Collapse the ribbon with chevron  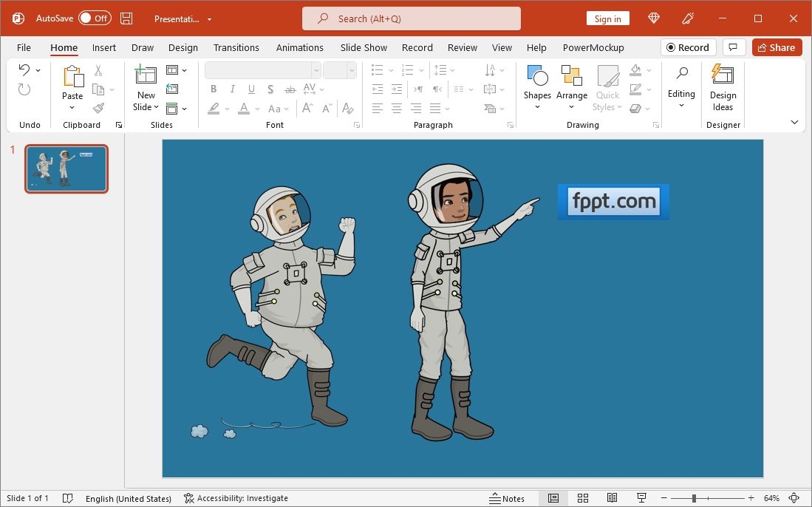(x=794, y=122)
